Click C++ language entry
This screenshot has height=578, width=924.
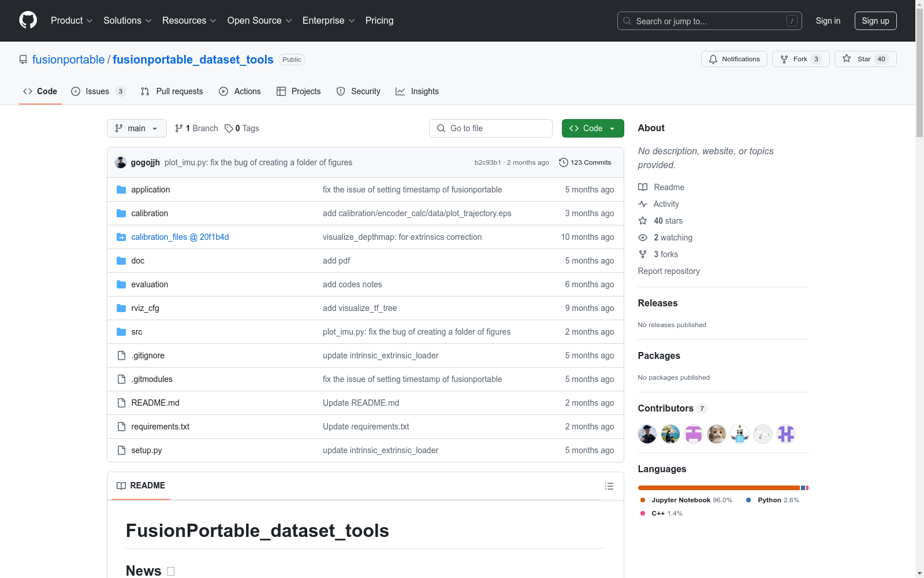tap(661, 513)
